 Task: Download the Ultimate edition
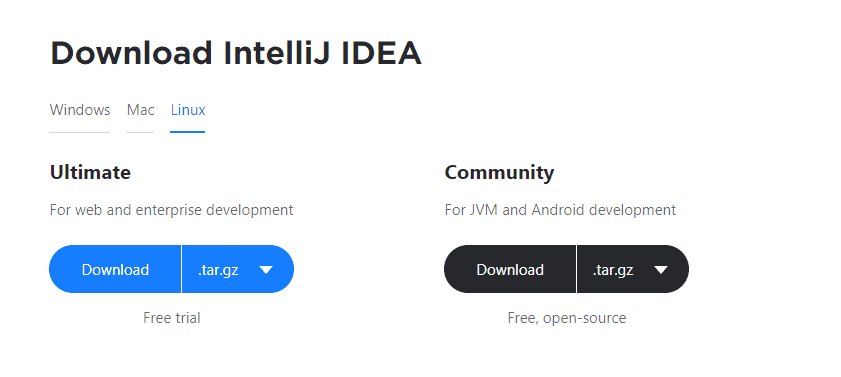click(x=115, y=269)
